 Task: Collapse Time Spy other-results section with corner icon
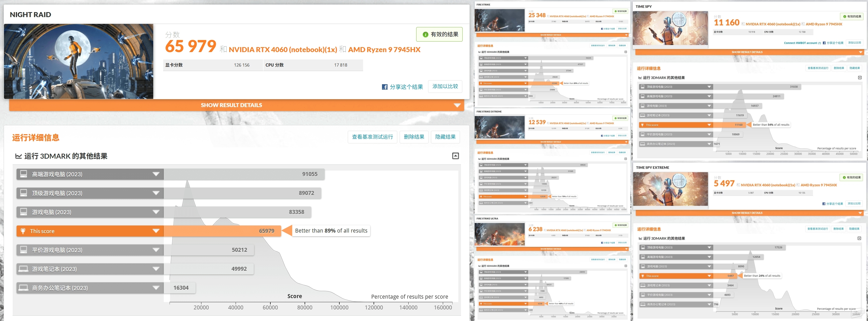point(860,77)
